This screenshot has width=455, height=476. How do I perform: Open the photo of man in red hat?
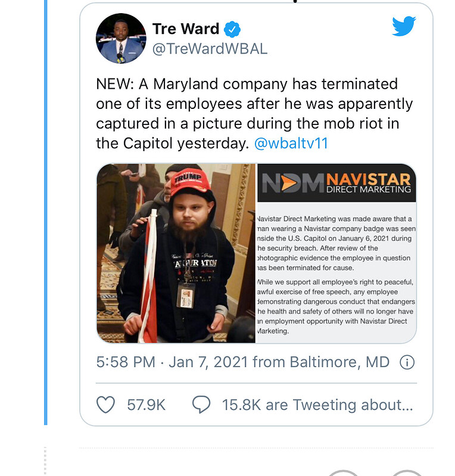(x=176, y=253)
